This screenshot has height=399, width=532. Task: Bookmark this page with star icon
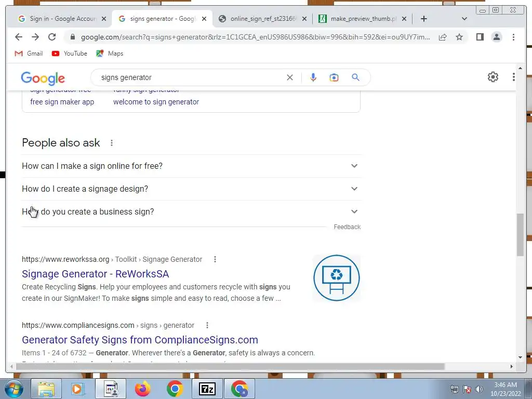(459, 37)
